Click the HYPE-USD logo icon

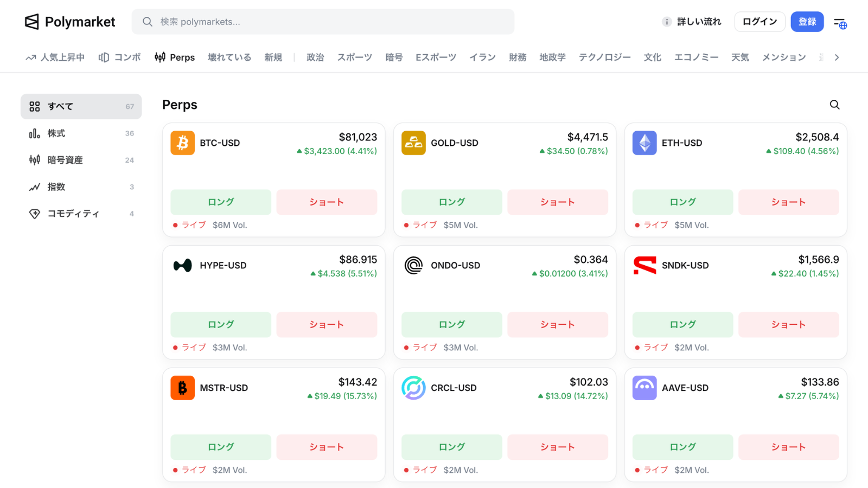click(182, 266)
